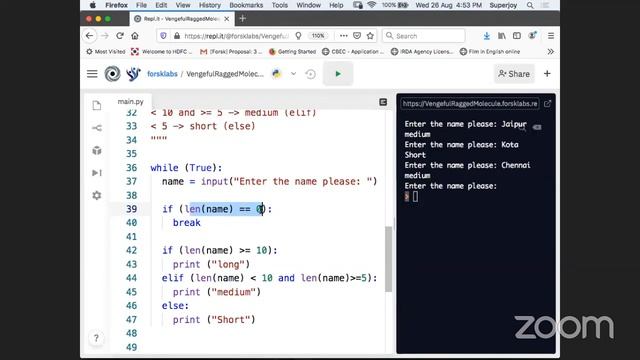Image resolution: width=640 pixels, height=360 pixels.
Task: Click the site padlock icon
Action: [177, 36]
